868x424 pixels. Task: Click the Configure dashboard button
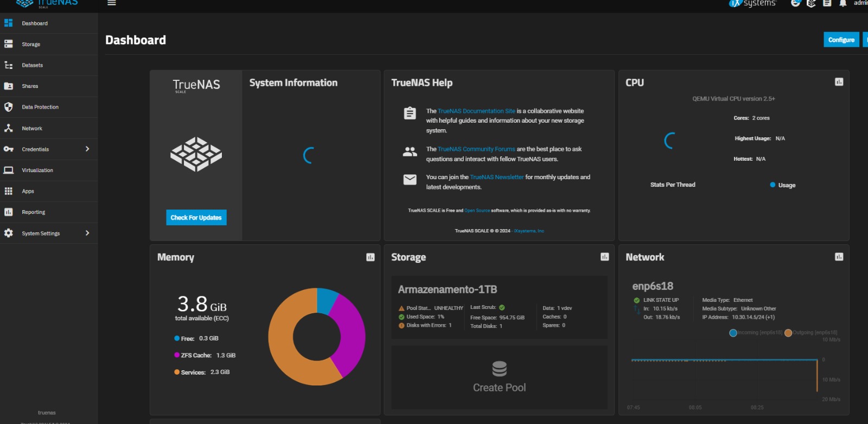tap(841, 40)
